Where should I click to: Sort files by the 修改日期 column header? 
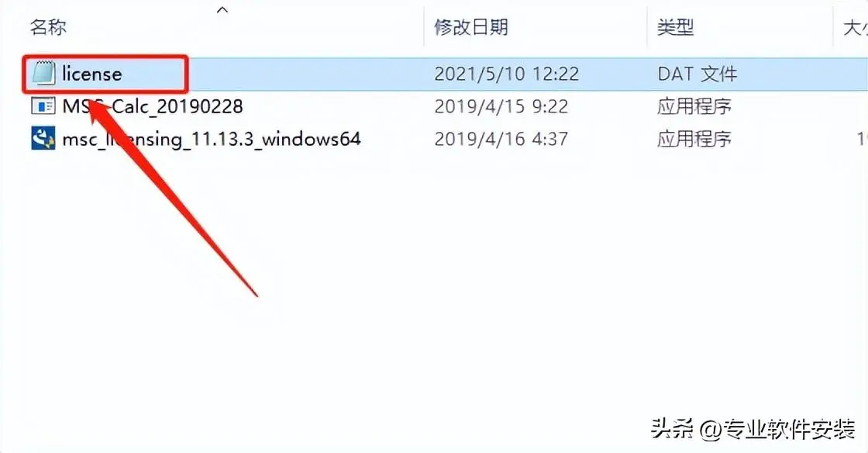471,26
